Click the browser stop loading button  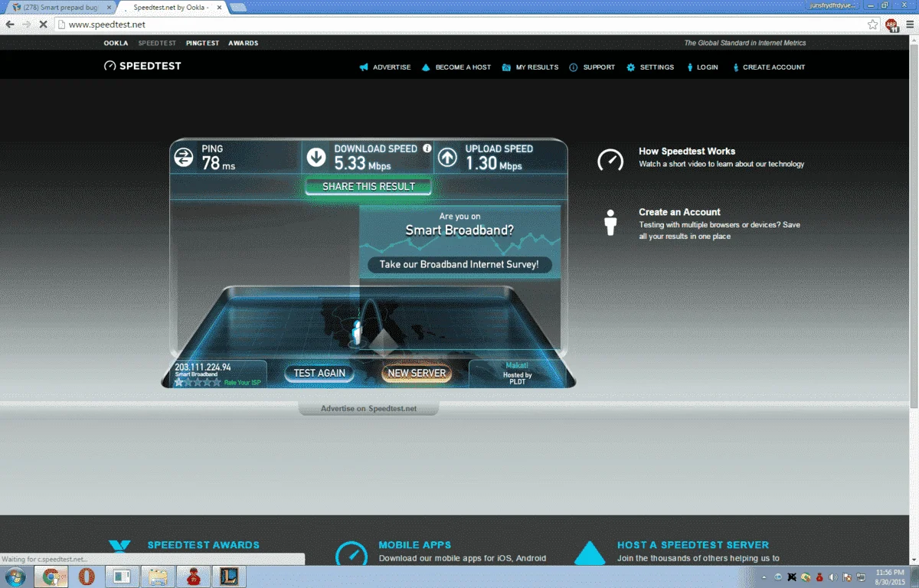[43, 24]
